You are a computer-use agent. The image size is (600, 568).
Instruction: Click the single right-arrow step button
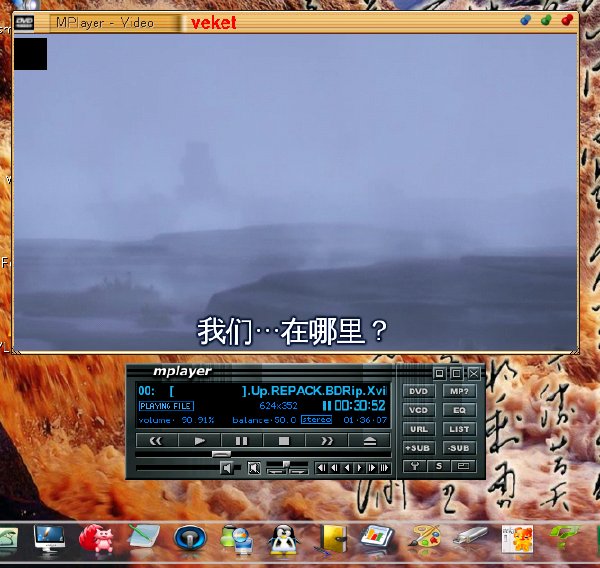(x=359, y=468)
